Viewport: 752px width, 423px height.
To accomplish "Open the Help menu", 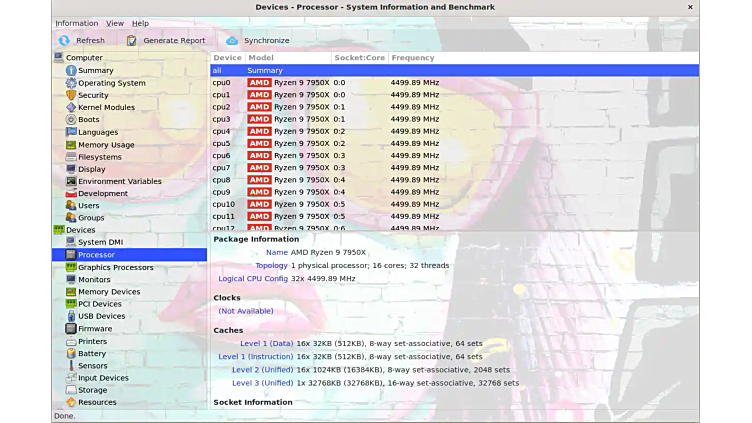I will (x=140, y=23).
